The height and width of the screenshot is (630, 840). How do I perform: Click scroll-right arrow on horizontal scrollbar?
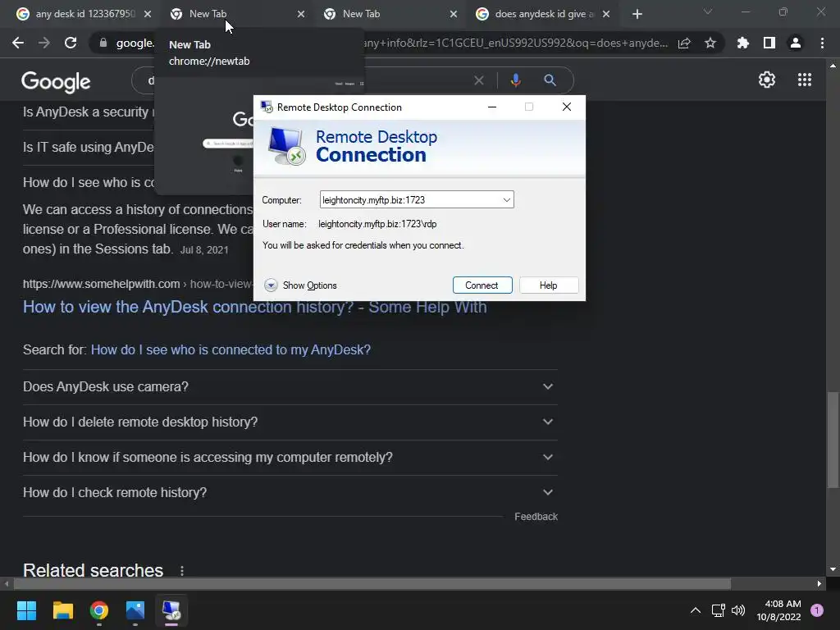819,583
